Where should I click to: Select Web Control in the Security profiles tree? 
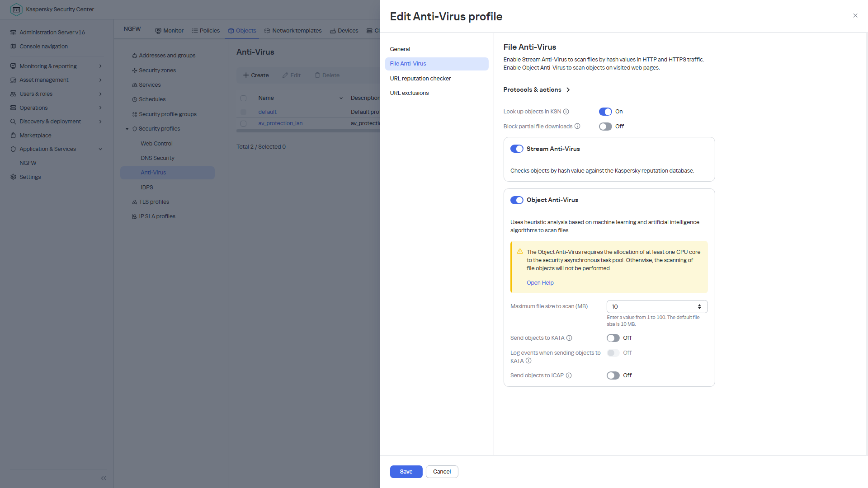tap(156, 144)
